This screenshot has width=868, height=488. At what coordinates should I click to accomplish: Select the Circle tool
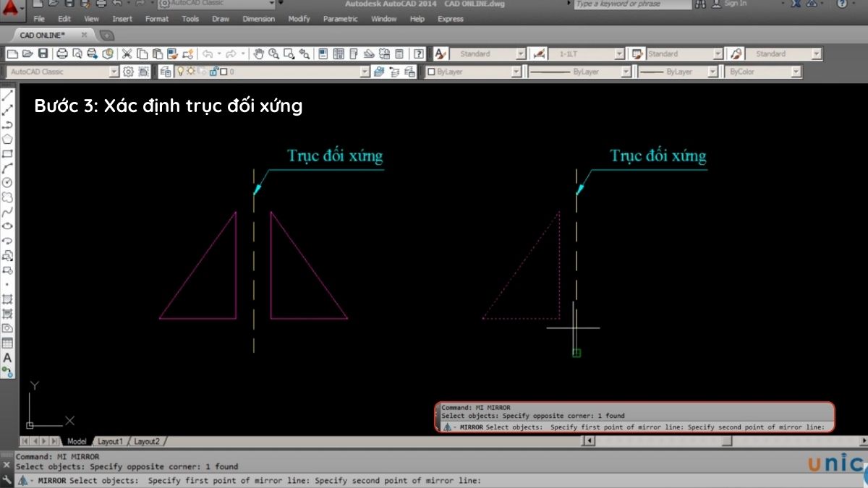[x=7, y=183]
